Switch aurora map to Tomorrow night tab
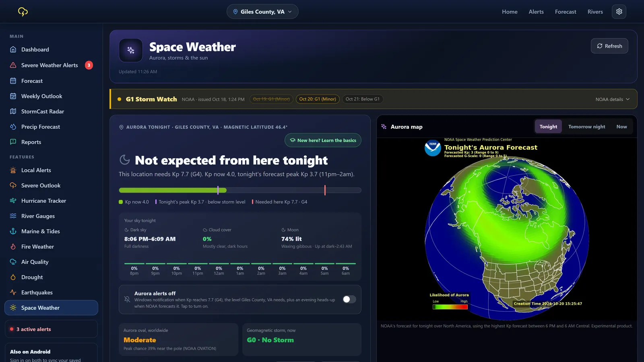The width and height of the screenshot is (644, 362). click(x=586, y=127)
